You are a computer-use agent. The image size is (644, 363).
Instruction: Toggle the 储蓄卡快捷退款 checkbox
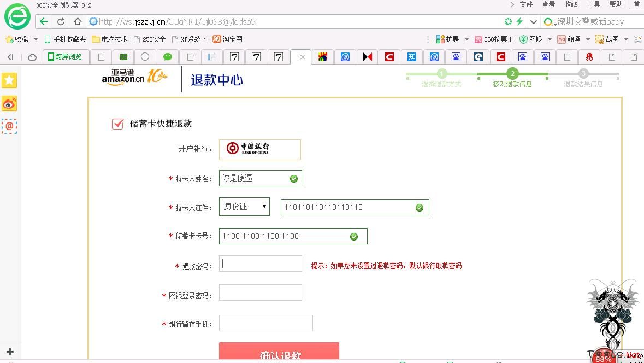(117, 124)
